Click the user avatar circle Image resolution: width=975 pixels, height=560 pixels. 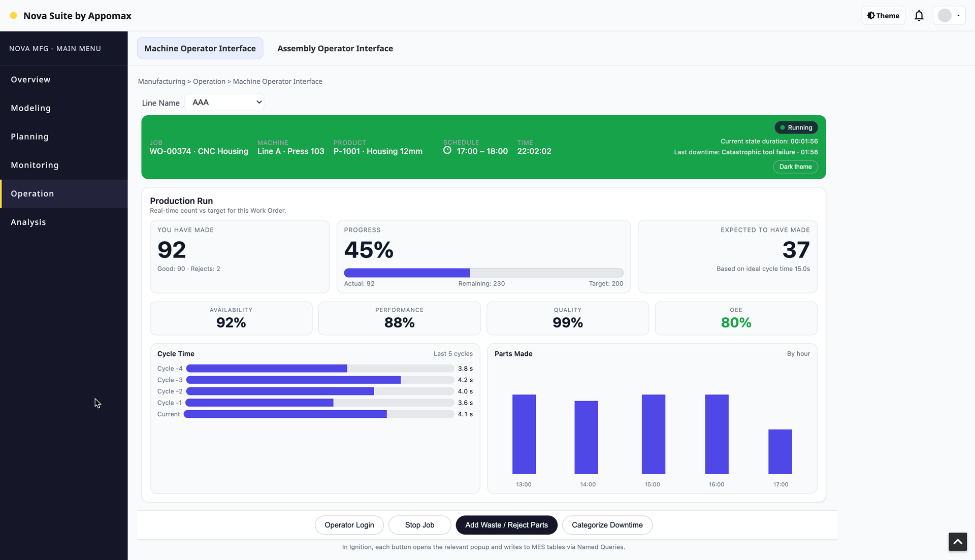pyautogui.click(x=944, y=16)
